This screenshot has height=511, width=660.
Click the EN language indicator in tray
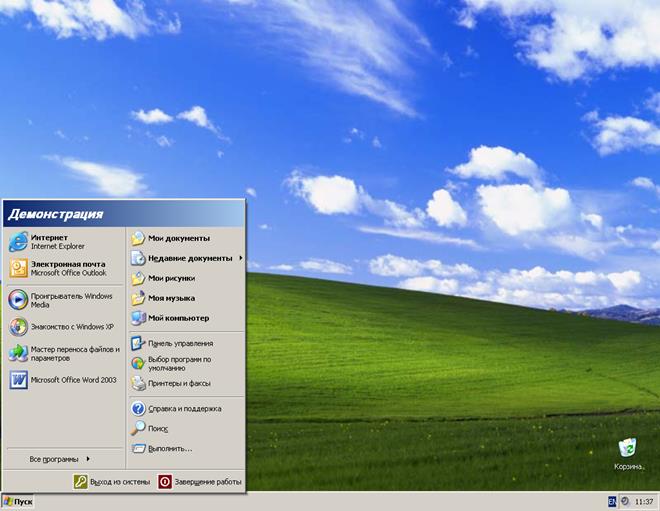coord(612,501)
